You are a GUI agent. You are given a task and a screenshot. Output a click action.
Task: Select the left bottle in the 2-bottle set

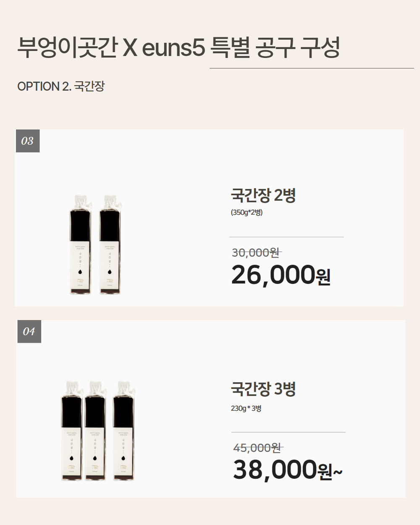point(80,246)
